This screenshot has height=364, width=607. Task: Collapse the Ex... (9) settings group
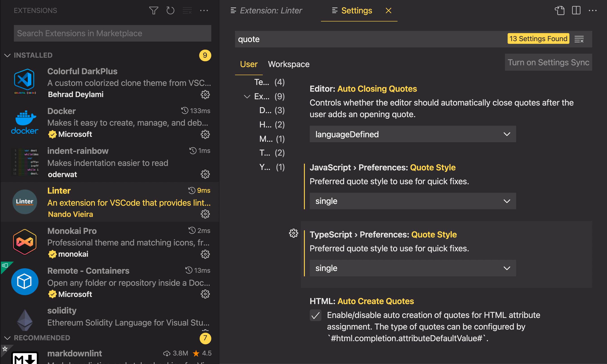click(x=247, y=96)
